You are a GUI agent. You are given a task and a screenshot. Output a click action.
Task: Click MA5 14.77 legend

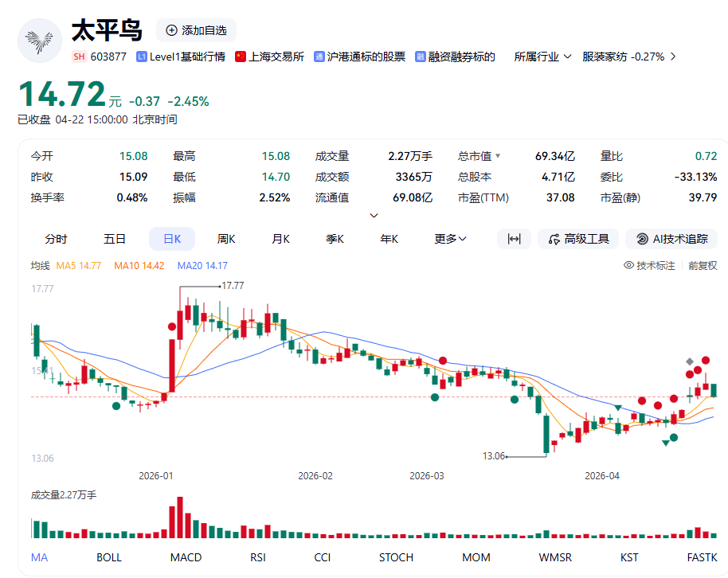79,266
